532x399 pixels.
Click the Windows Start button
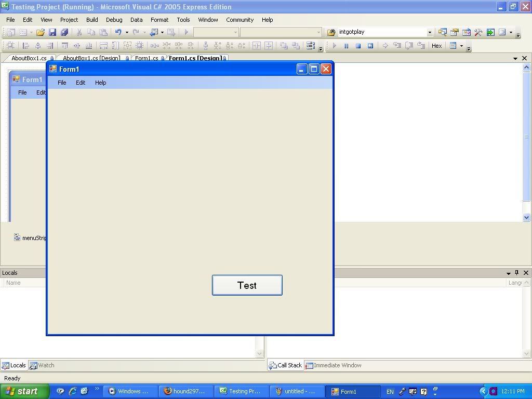pyautogui.click(x=24, y=391)
